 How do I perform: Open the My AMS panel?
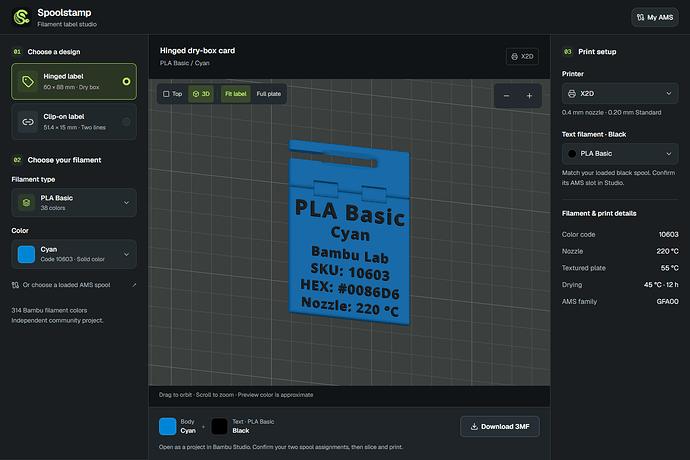655,18
